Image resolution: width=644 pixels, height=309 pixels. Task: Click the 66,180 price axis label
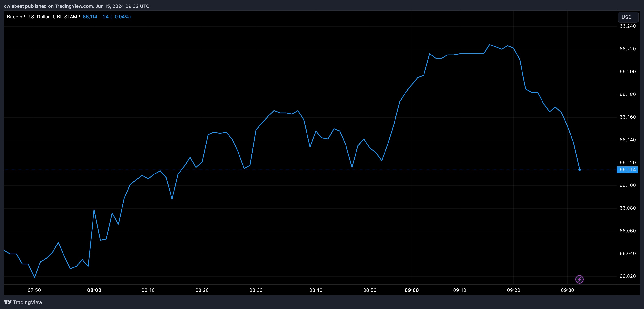pyautogui.click(x=628, y=95)
